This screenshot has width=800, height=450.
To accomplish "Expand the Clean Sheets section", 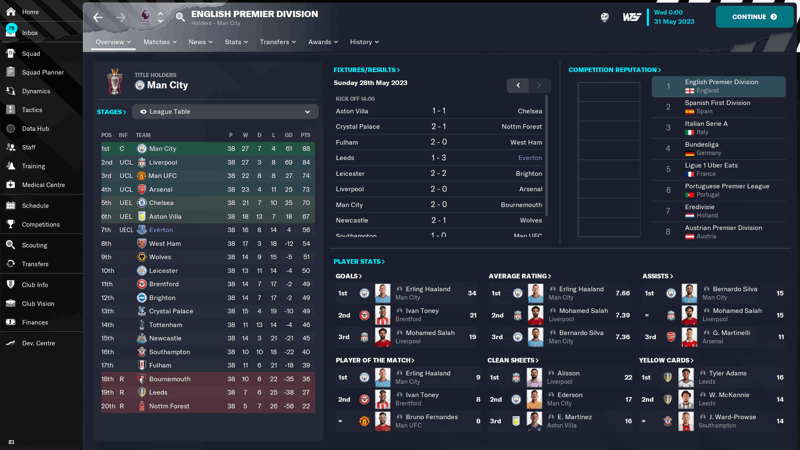I will pos(513,360).
